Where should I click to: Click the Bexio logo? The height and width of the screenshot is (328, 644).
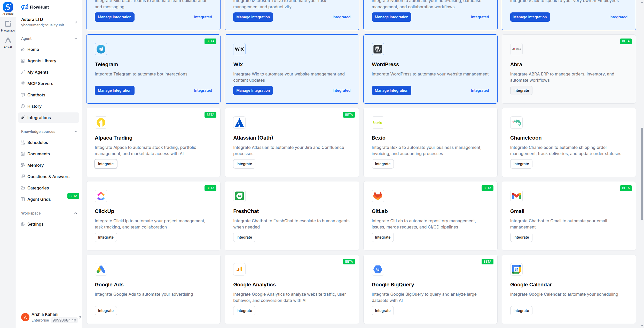click(378, 123)
